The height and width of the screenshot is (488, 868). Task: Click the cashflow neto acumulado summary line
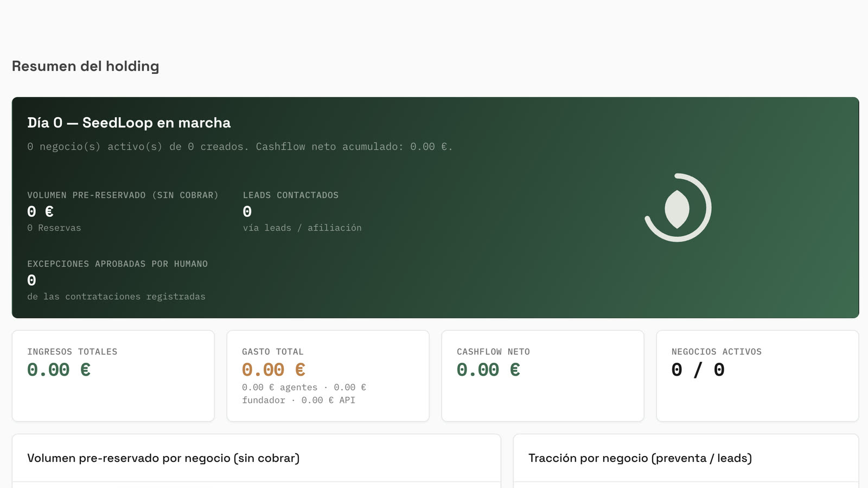pos(240,147)
